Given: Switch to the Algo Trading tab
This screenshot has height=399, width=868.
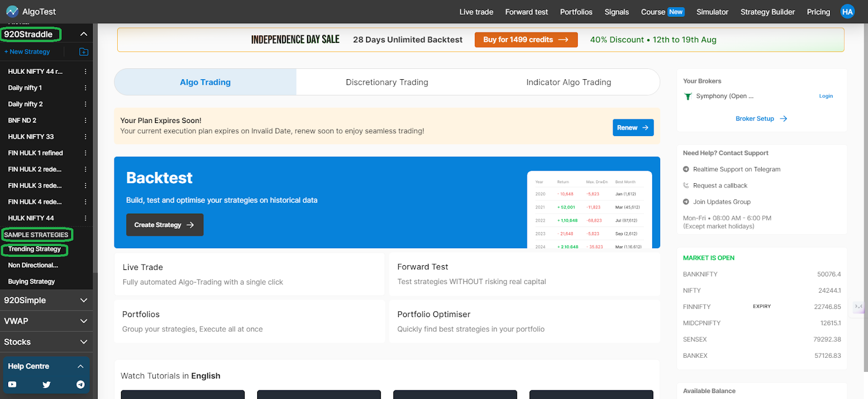Looking at the screenshot, I should click(205, 82).
